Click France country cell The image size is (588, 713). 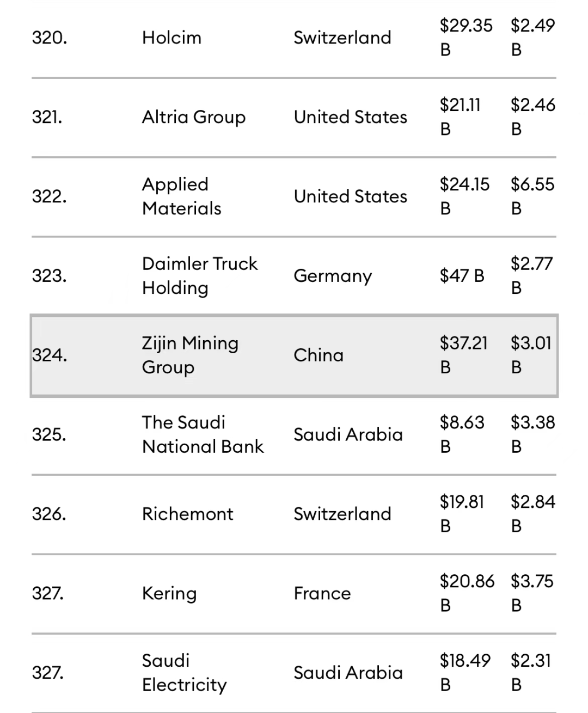coord(322,593)
